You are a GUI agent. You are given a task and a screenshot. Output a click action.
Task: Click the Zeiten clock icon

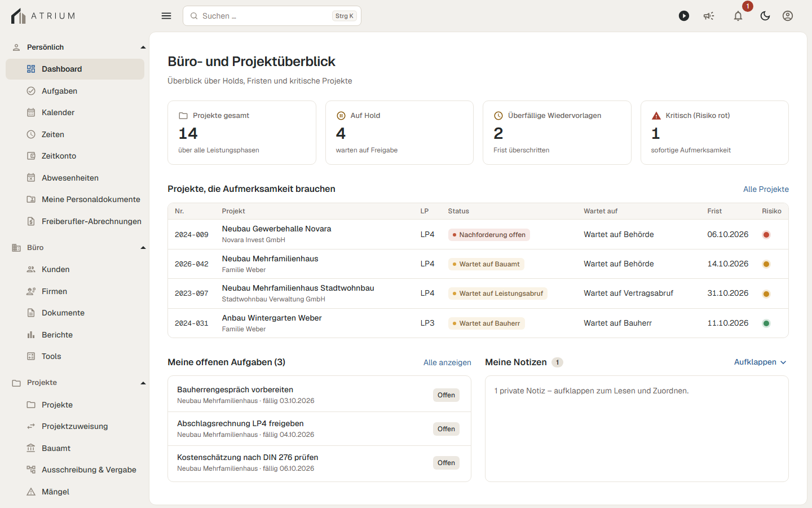tap(31, 134)
